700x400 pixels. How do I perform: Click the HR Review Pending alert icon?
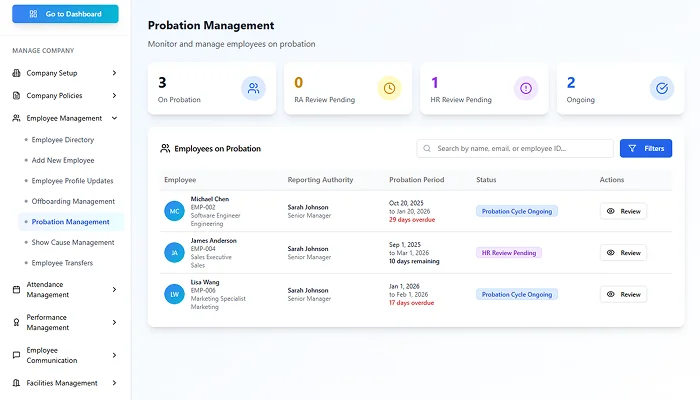coord(526,89)
